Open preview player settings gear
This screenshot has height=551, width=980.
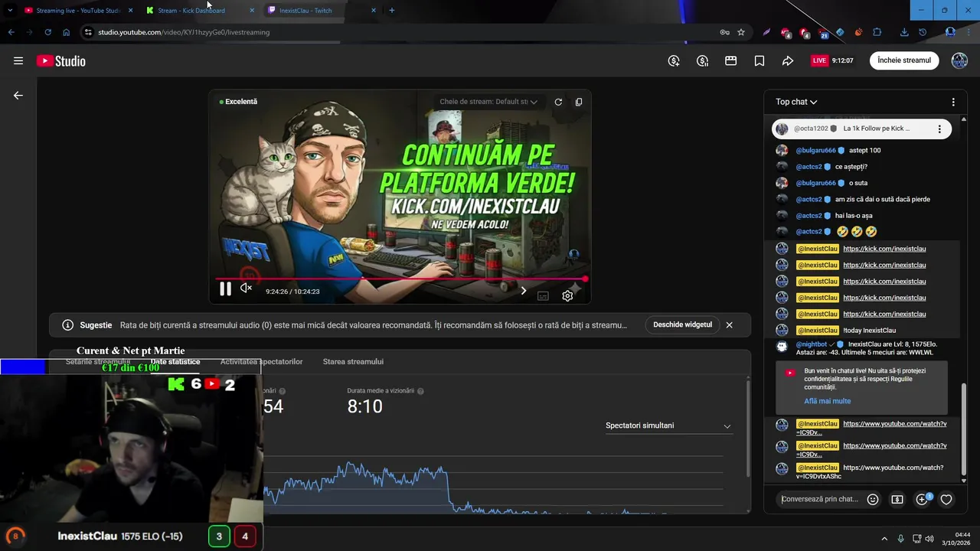567,295
